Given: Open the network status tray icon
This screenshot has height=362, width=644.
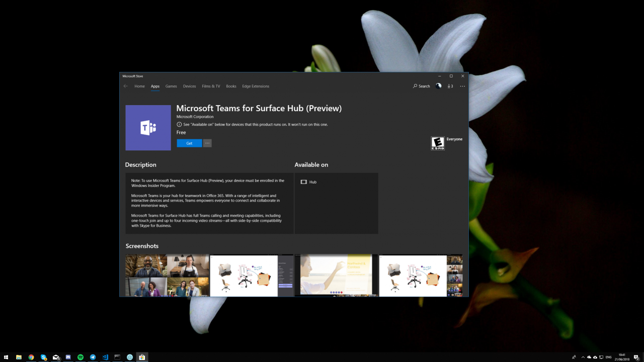Looking at the screenshot, I should (x=601, y=357).
